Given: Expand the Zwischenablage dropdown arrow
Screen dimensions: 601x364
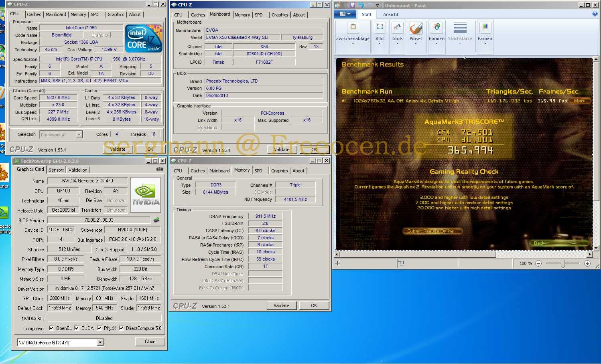Looking at the screenshot, I should (353, 43).
